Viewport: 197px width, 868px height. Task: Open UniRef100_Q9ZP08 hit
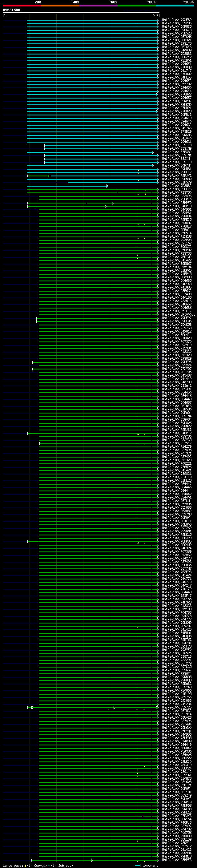pos(177,240)
